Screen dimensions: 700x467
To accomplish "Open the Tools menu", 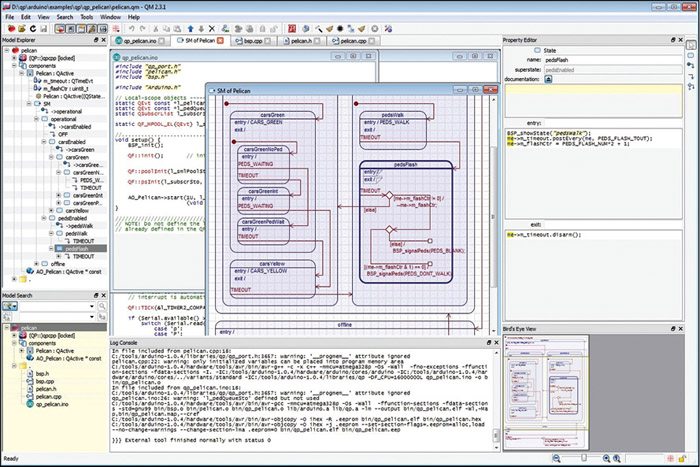I will point(87,17).
